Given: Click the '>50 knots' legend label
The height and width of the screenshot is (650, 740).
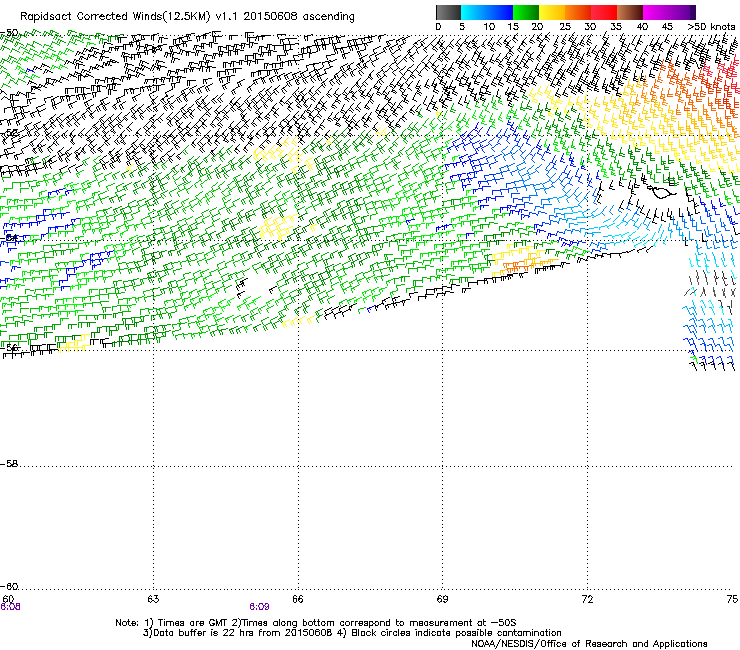Looking at the screenshot, I should 711,27.
